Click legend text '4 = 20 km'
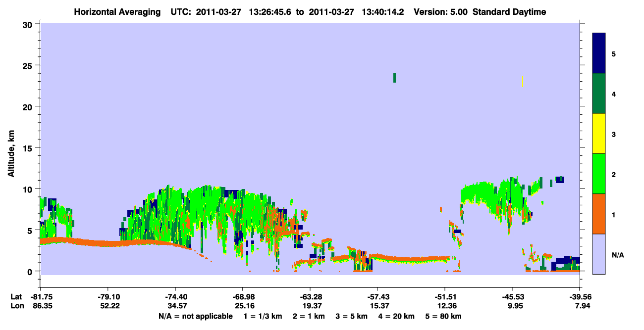 click(398, 316)
